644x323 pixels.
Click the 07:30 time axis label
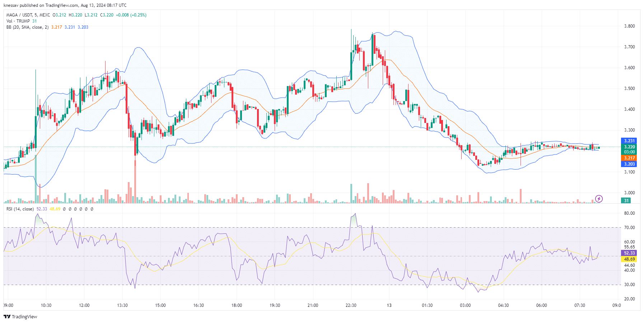tap(580, 305)
